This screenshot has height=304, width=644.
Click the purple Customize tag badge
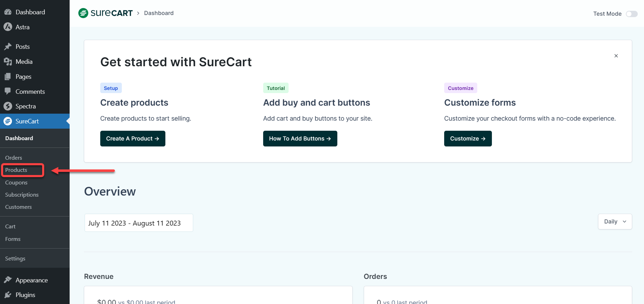pyautogui.click(x=461, y=88)
